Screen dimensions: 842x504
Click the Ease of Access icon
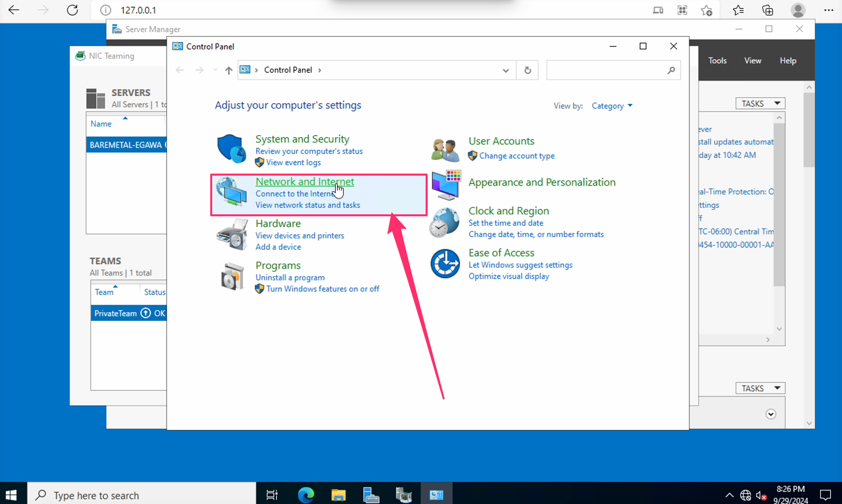445,264
